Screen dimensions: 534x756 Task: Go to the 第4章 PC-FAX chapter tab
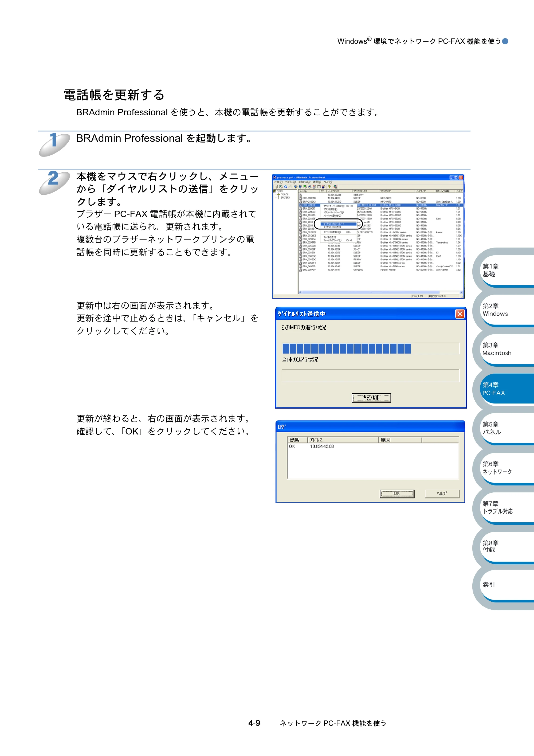(x=507, y=389)
